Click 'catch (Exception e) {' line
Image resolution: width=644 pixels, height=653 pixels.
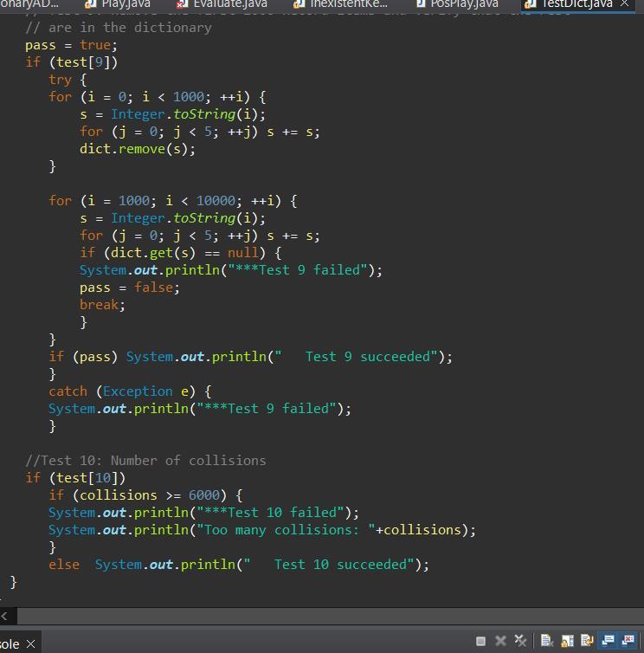pyautogui.click(x=130, y=391)
